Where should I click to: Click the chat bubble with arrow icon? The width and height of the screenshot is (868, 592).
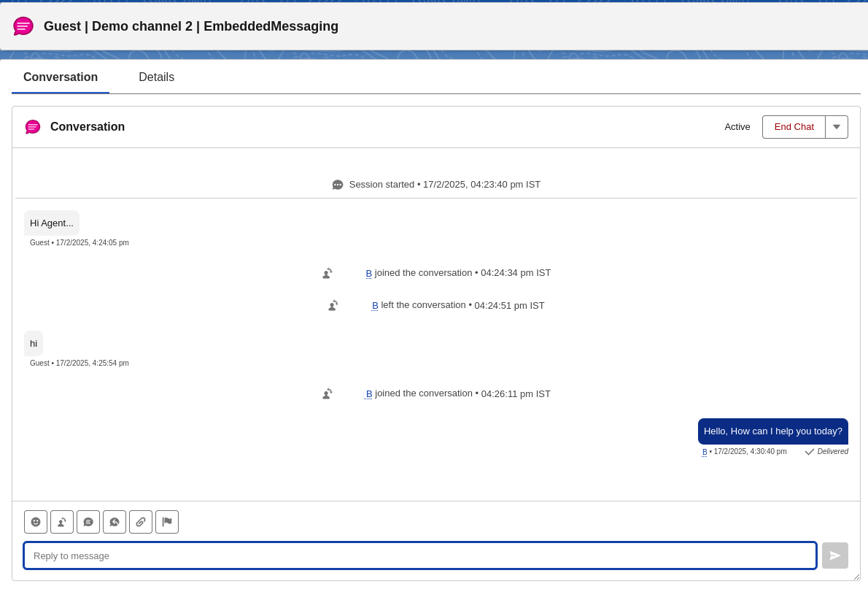(x=115, y=522)
